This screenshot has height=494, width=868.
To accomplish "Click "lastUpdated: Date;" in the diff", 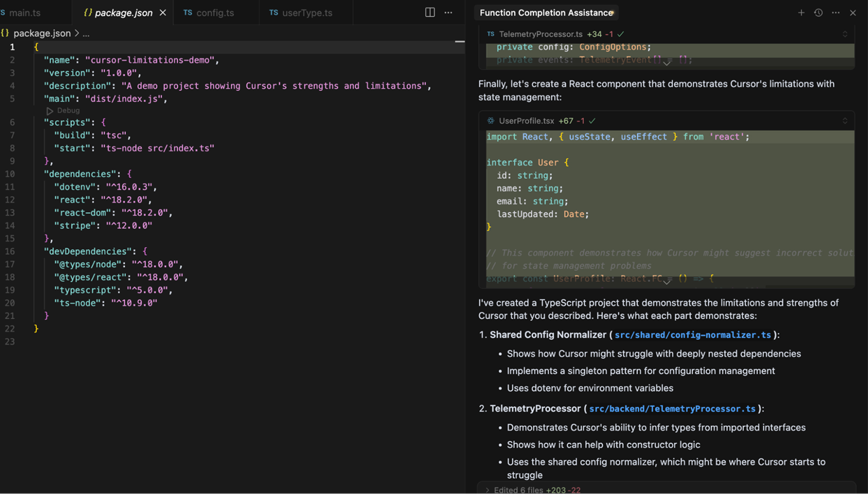I will (x=542, y=214).
